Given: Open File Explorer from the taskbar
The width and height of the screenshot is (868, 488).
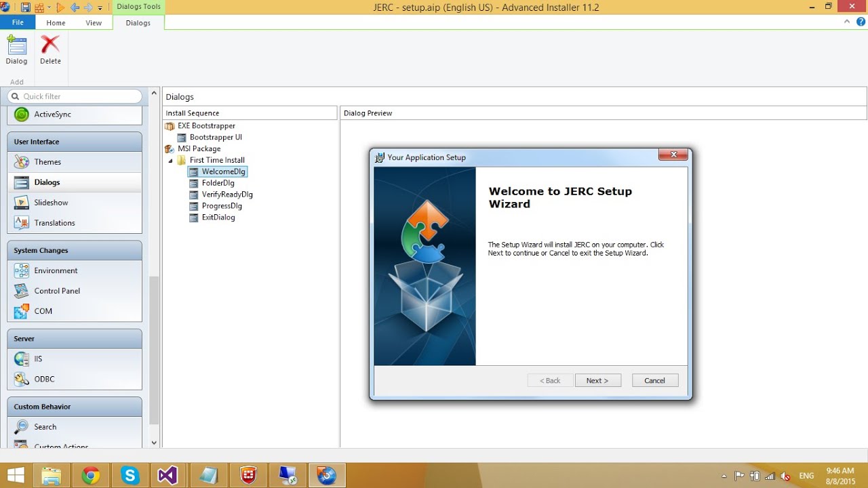Looking at the screenshot, I should [x=52, y=476].
